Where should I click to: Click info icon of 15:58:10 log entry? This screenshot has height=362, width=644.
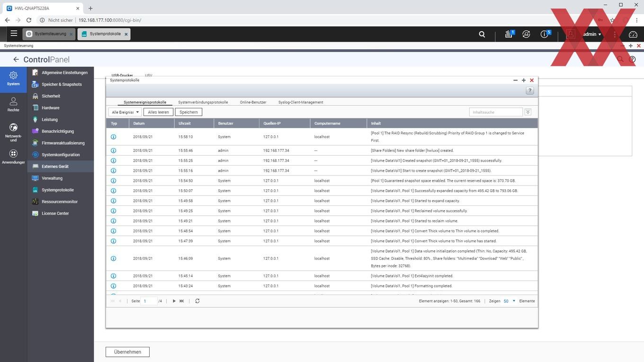pyautogui.click(x=113, y=137)
